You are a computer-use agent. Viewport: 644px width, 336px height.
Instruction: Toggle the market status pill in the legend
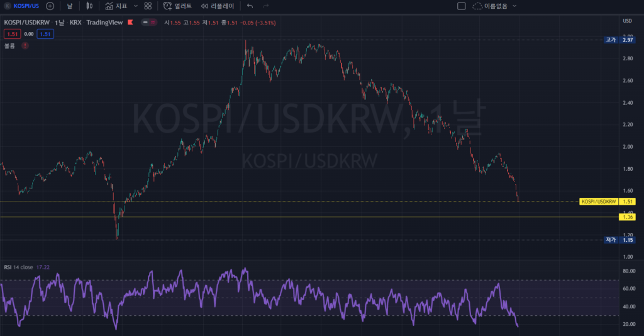click(x=149, y=23)
